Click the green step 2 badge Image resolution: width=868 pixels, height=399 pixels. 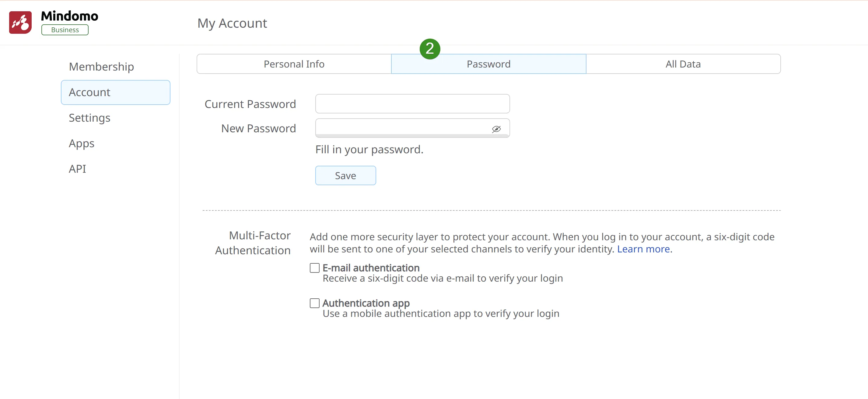tap(430, 49)
